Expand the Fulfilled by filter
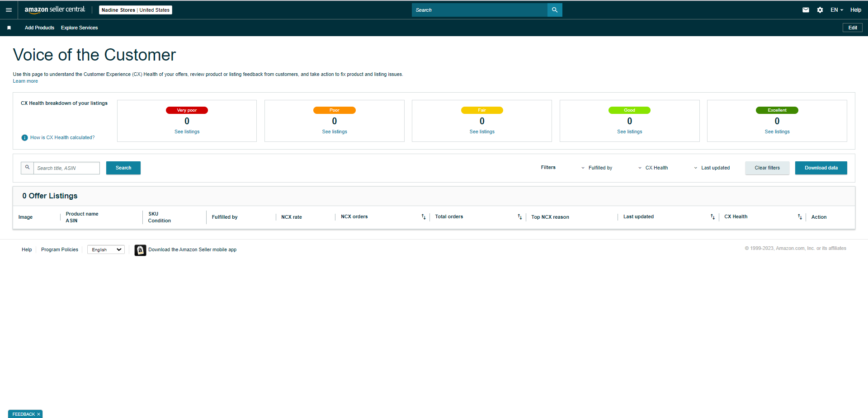868x418 pixels. click(x=597, y=168)
